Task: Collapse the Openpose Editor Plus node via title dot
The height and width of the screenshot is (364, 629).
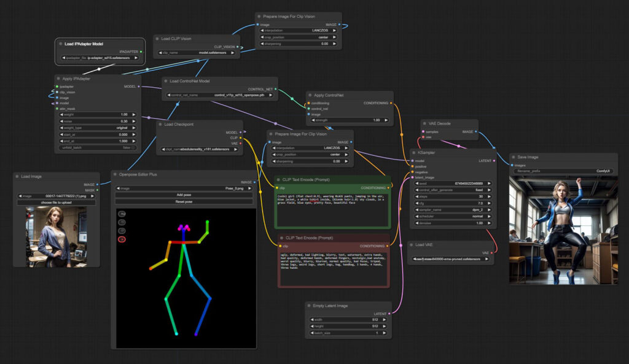Action: [115, 174]
